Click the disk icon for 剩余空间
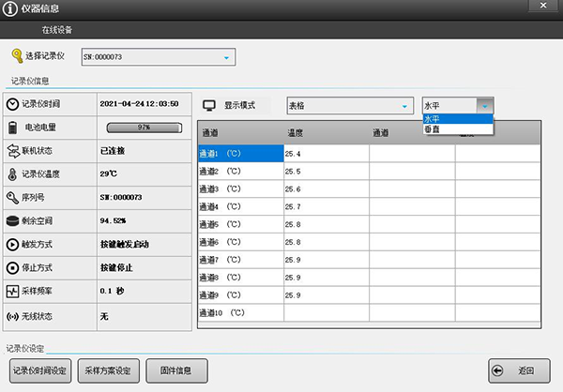Image resolution: width=563 pixels, height=392 pixels. click(12, 221)
